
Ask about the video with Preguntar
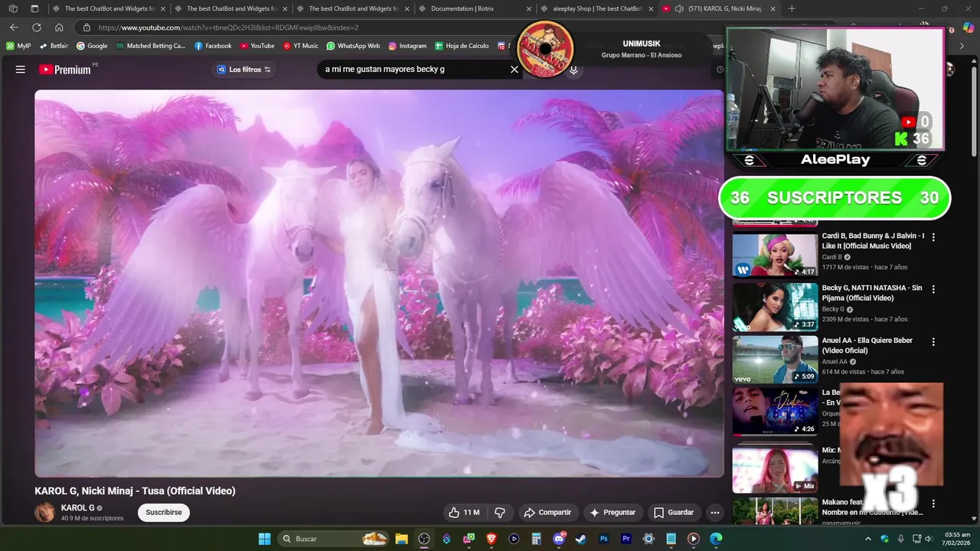[612, 513]
